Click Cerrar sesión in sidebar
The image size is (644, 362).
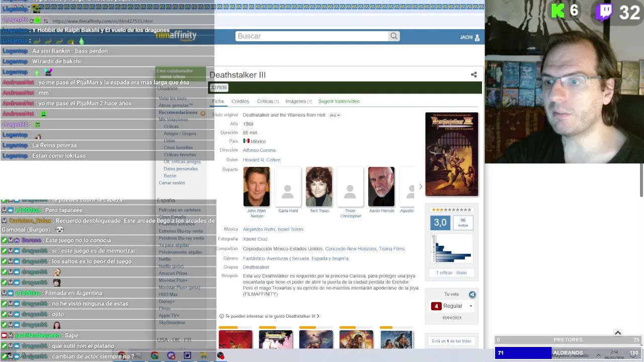172,183
